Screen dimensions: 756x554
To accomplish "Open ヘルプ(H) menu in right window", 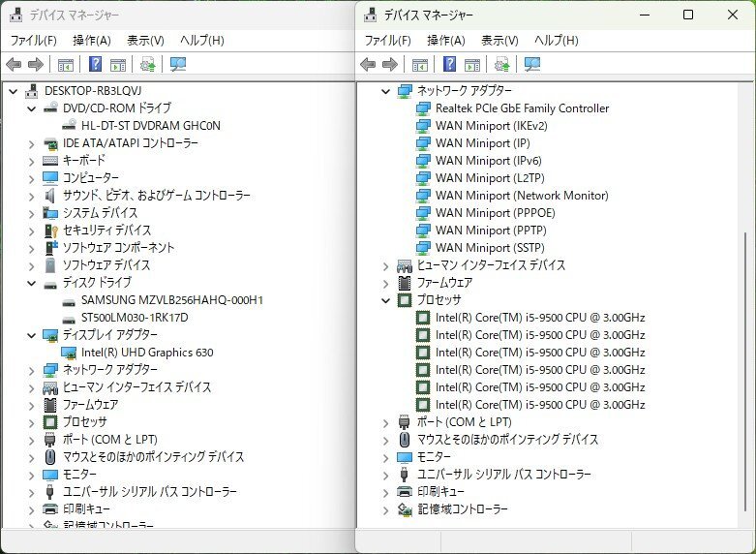I will [556, 40].
